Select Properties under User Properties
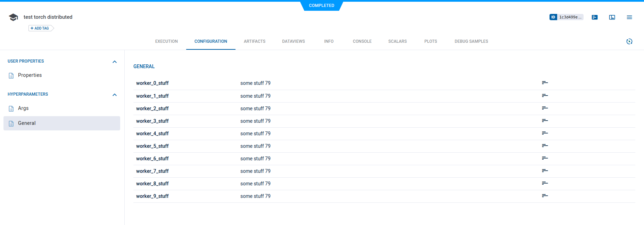The image size is (644, 225). click(30, 75)
